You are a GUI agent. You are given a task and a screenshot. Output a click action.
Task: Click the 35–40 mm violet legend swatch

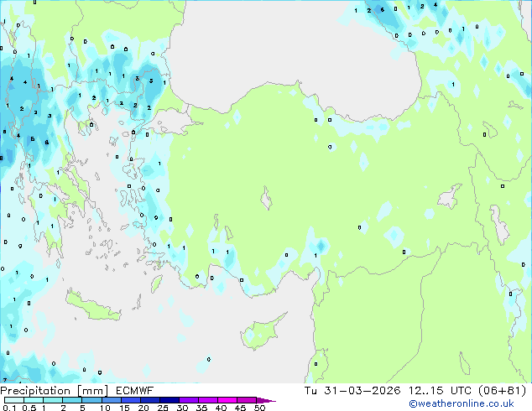[207, 400]
